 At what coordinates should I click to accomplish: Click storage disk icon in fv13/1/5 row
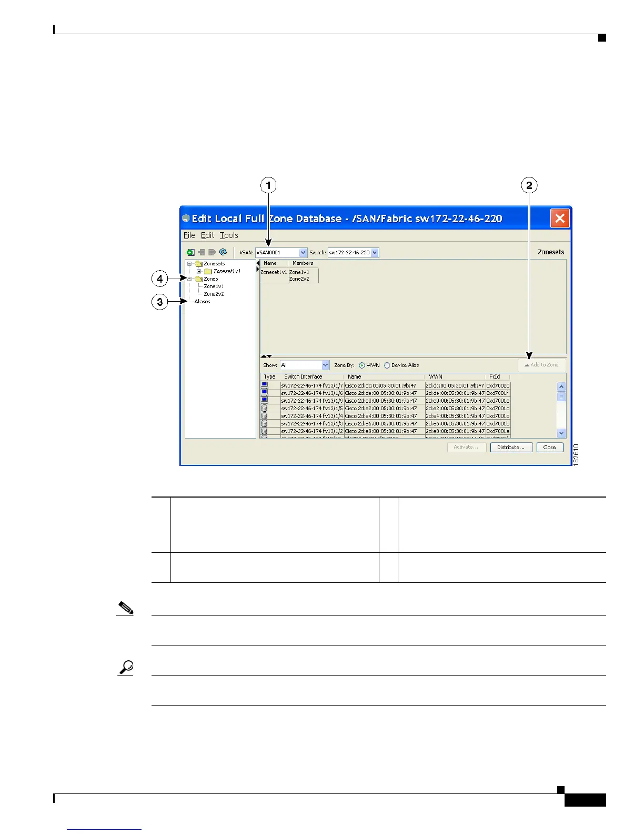click(265, 408)
